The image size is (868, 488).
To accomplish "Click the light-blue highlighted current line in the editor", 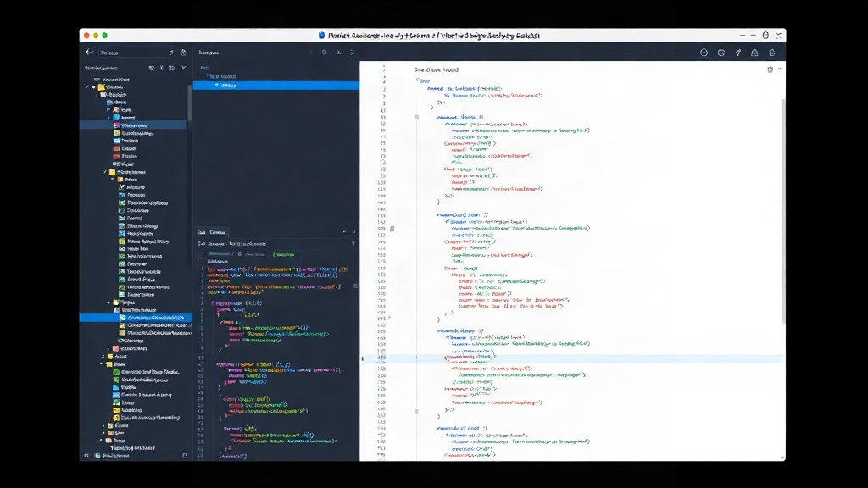I will [572, 358].
